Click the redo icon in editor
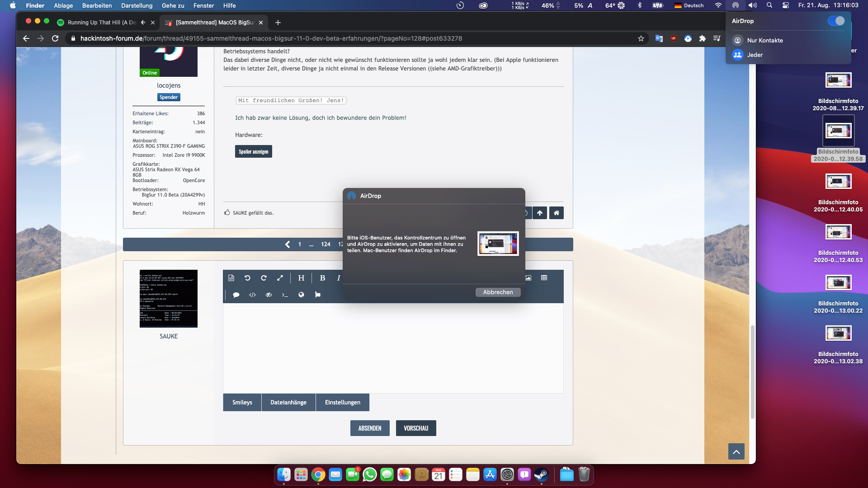 click(264, 278)
